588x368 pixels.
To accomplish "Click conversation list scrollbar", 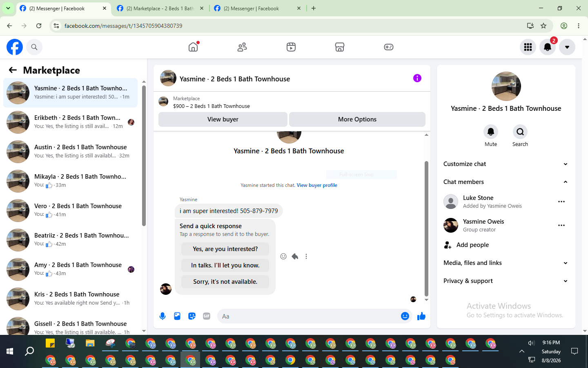I will click(144, 155).
